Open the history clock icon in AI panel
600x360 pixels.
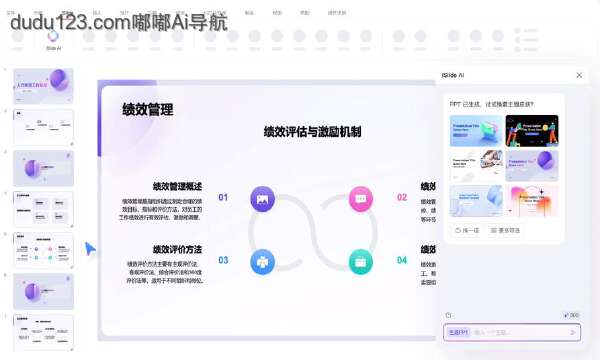tap(448, 315)
